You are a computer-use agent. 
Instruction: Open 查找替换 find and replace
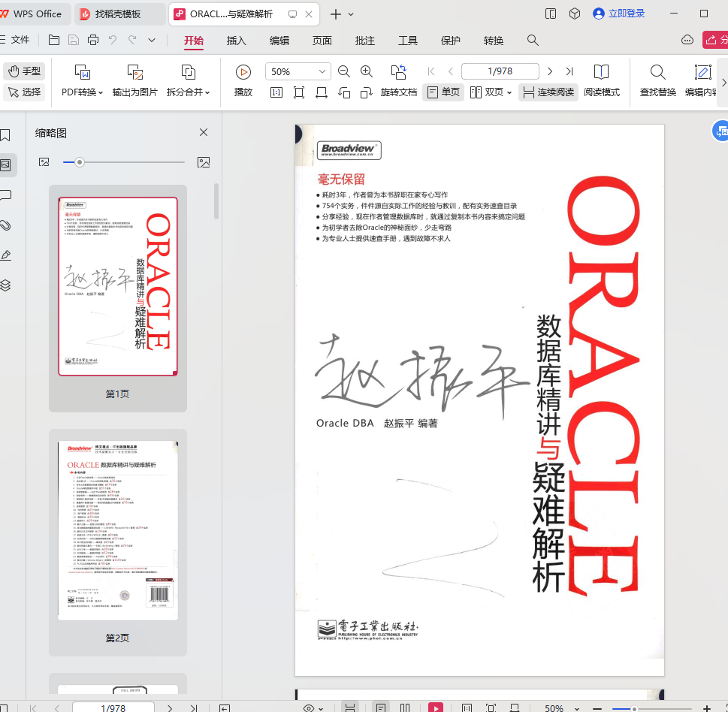[657, 80]
